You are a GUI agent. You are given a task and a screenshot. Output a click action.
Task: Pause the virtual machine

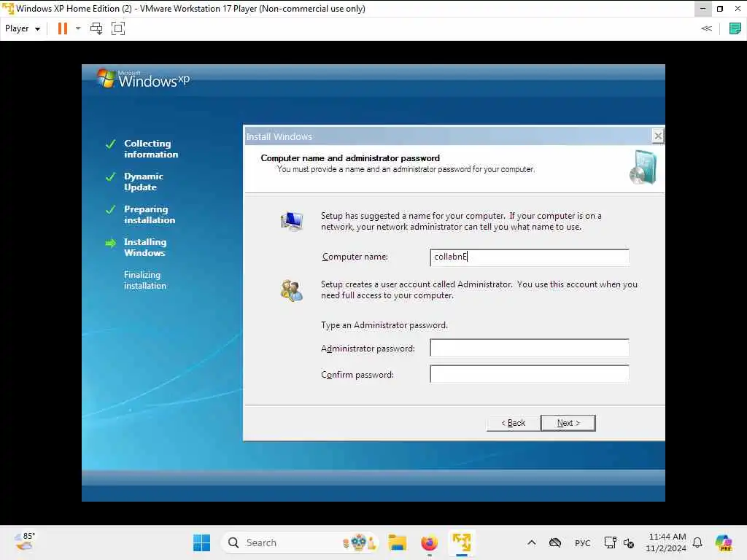63,28
